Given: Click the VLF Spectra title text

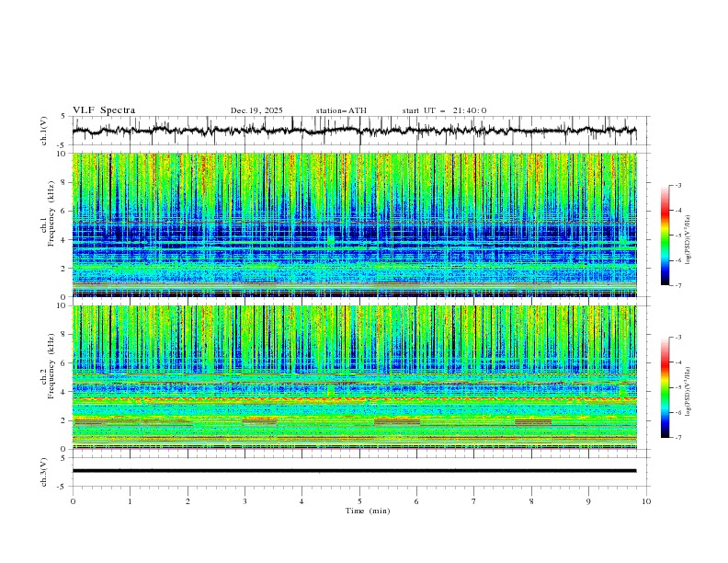Looking at the screenshot, I should [104, 110].
